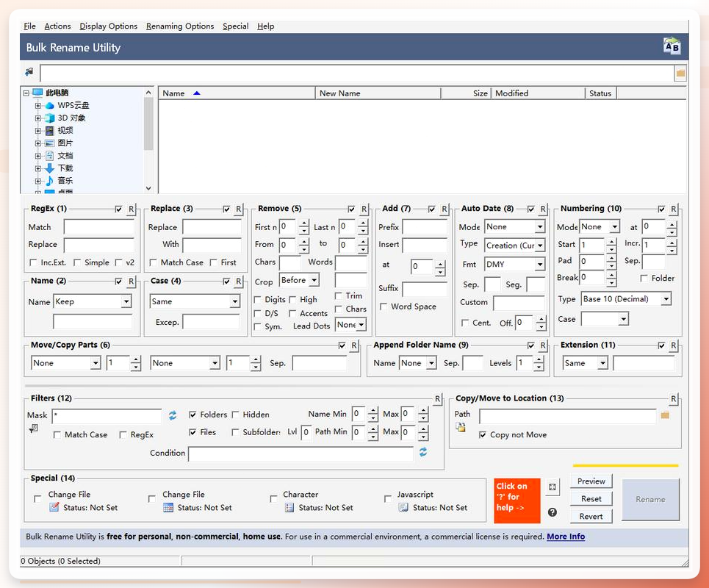Click the Bulk Rename Utility AB logo icon
The width and height of the screenshot is (709, 588).
point(672,46)
